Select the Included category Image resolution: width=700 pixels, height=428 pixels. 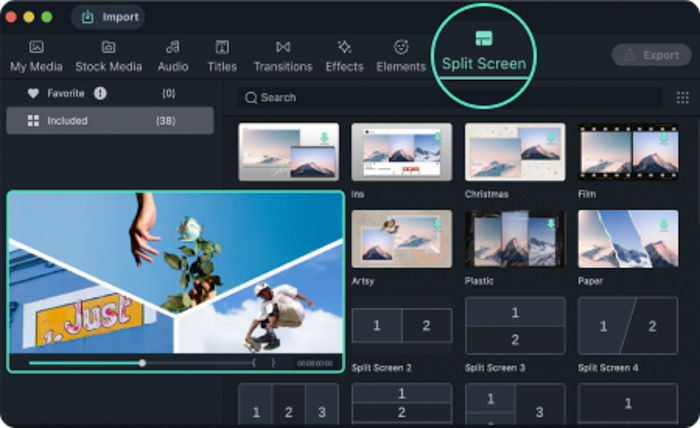[x=110, y=121]
